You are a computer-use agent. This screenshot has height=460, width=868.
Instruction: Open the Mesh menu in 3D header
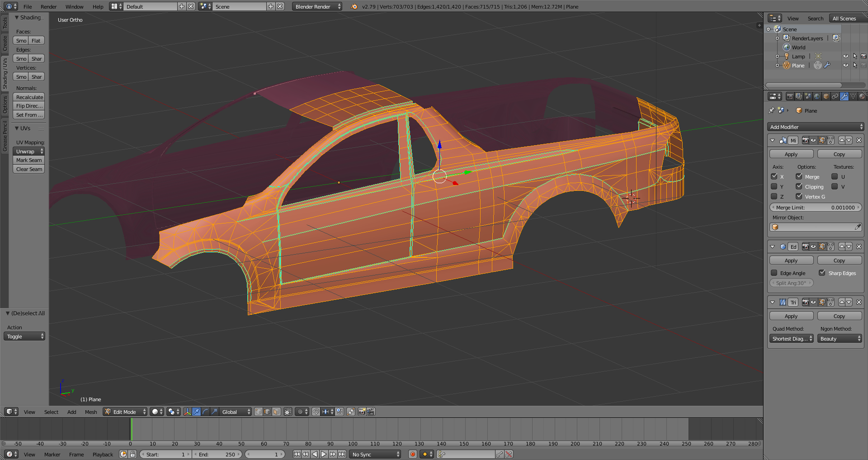(91, 412)
